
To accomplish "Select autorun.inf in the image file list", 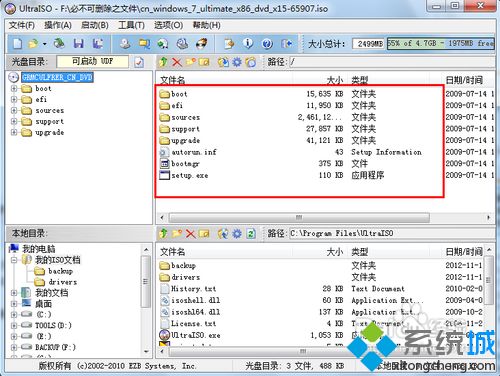I will tap(194, 152).
